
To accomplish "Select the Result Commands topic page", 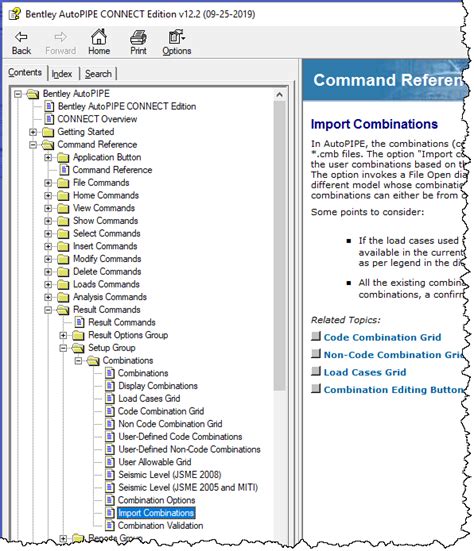I will [x=122, y=322].
